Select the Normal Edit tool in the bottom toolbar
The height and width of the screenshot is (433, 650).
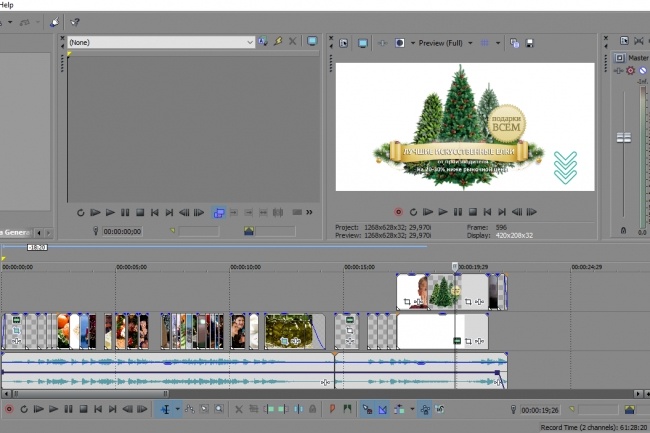(165, 409)
